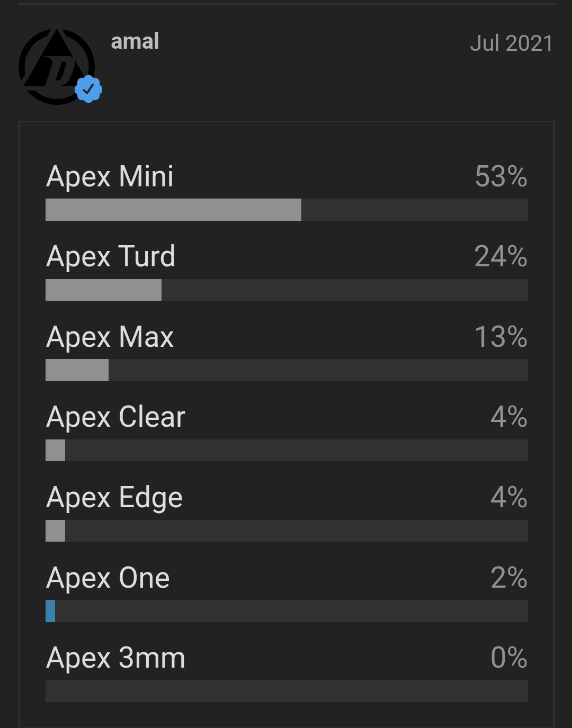Viewport: 572px width, 728px height.
Task: Click the Apex Mini results bar
Action: tap(287, 210)
